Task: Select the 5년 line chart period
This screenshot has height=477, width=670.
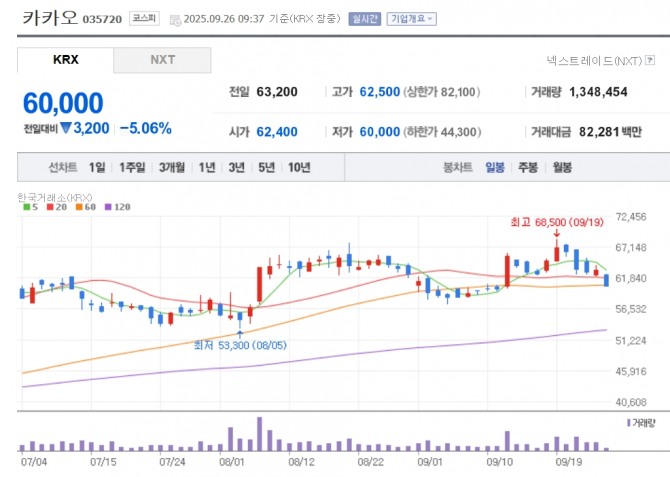Action: tap(266, 167)
